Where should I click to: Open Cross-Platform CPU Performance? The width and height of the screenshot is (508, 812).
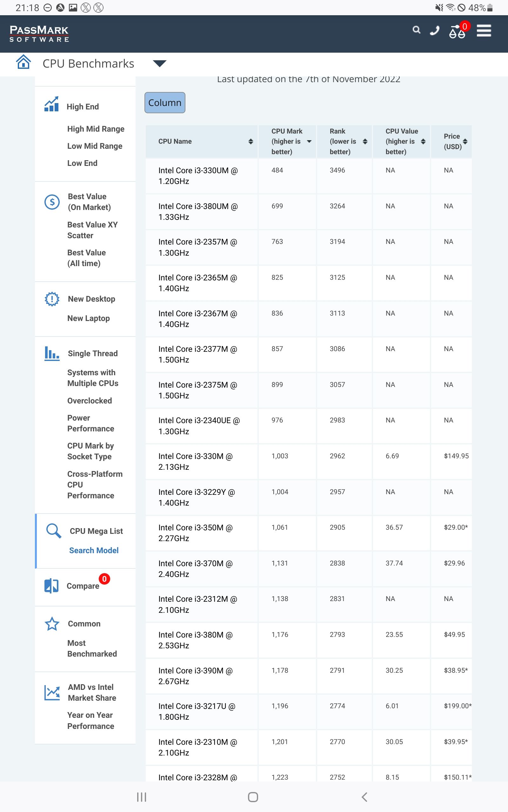tap(95, 485)
